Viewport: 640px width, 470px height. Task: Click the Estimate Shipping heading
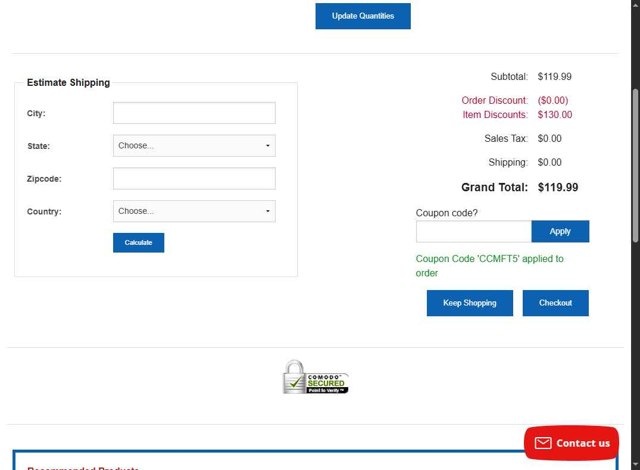coord(69,82)
